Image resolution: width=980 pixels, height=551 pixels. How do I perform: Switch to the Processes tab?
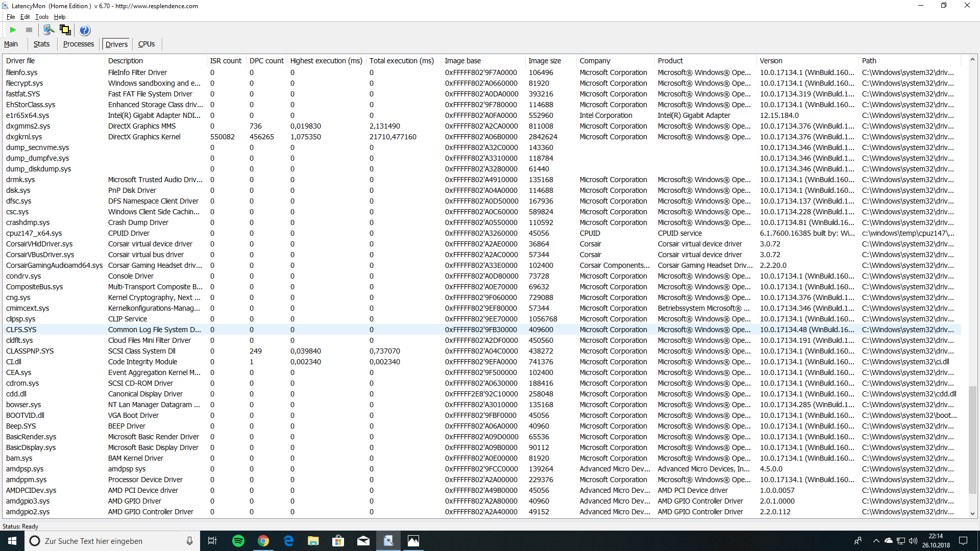[x=78, y=44]
